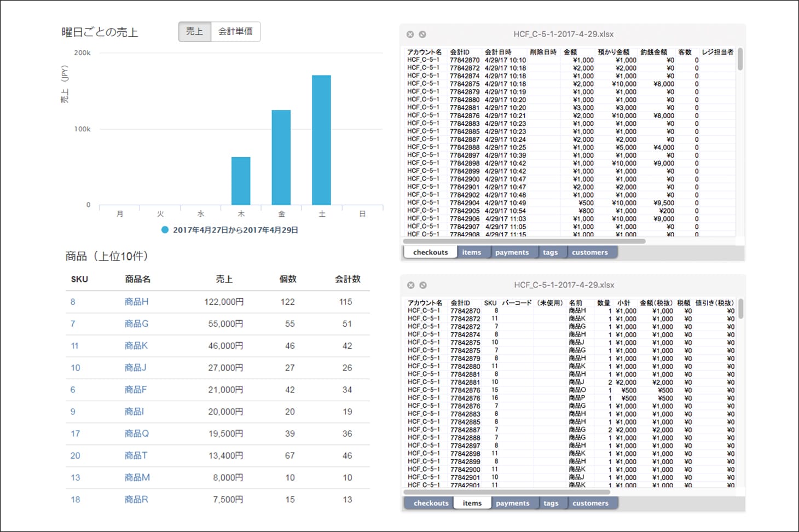Click the Thursday (木) sales bar
This screenshot has height=532, width=799.
(x=241, y=181)
